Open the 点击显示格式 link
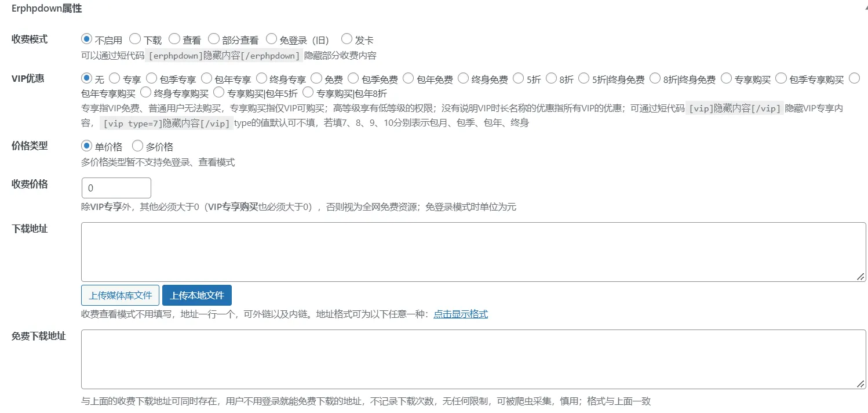Image resolution: width=868 pixels, height=413 pixels. click(x=461, y=314)
